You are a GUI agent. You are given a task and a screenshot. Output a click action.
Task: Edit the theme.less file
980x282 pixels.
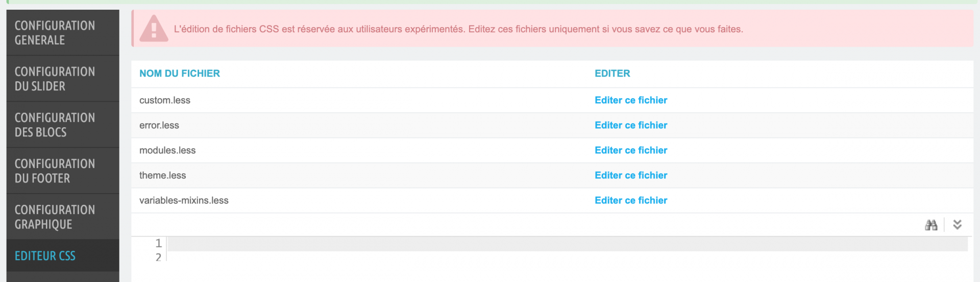pyautogui.click(x=631, y=175)
